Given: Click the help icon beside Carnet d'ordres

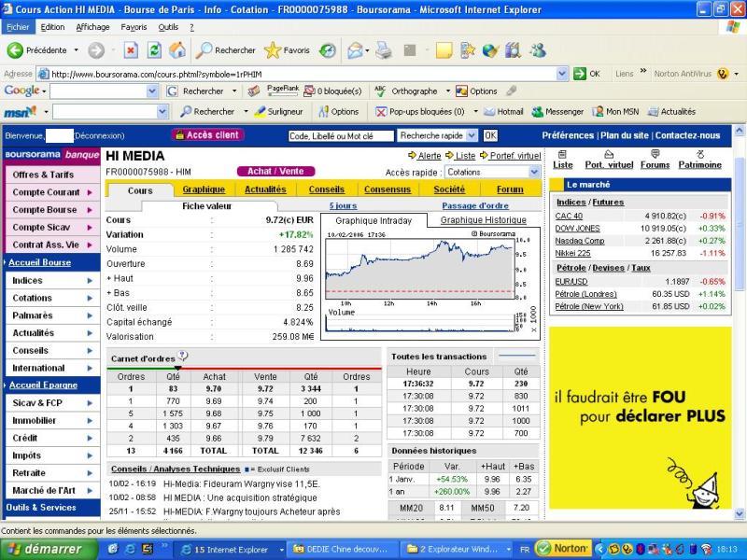Looking at the screenshot, I should [x=182, y=356].
